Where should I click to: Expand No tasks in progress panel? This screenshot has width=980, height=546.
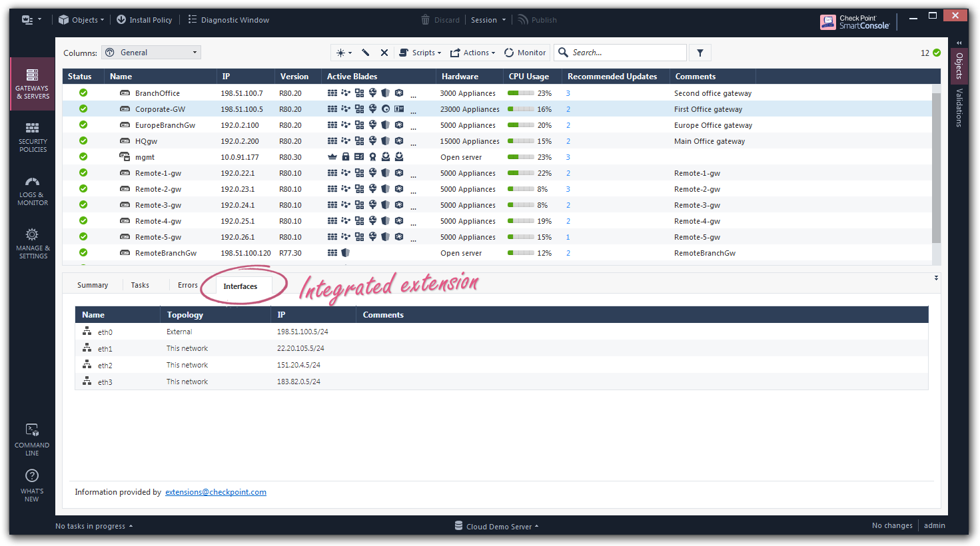pos(94,526)
